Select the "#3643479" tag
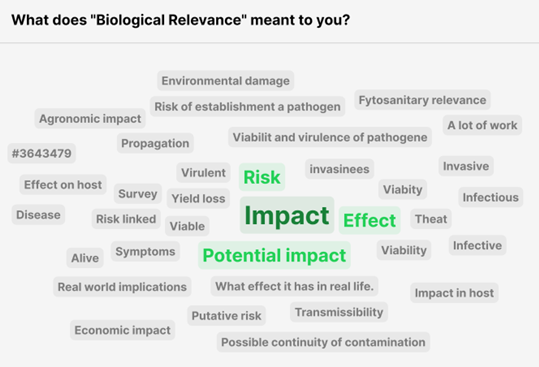Viewport: 539px width, 367px height. (42, 153)
